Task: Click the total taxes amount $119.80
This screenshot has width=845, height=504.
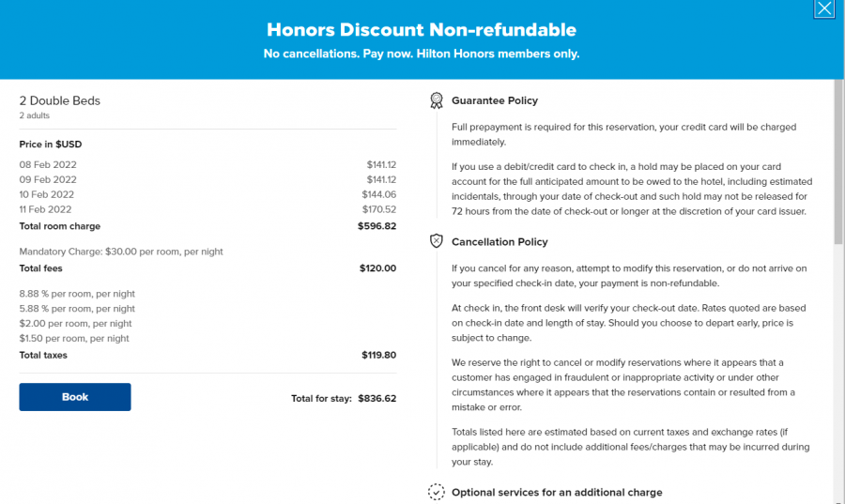Action: pos(378,356)
